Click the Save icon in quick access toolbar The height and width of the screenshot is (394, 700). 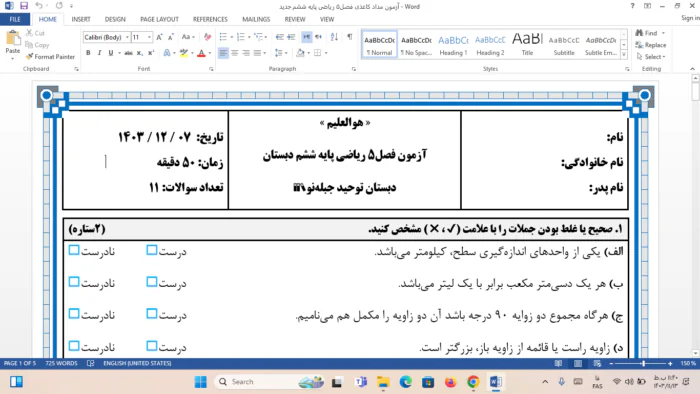click(24, 6)
